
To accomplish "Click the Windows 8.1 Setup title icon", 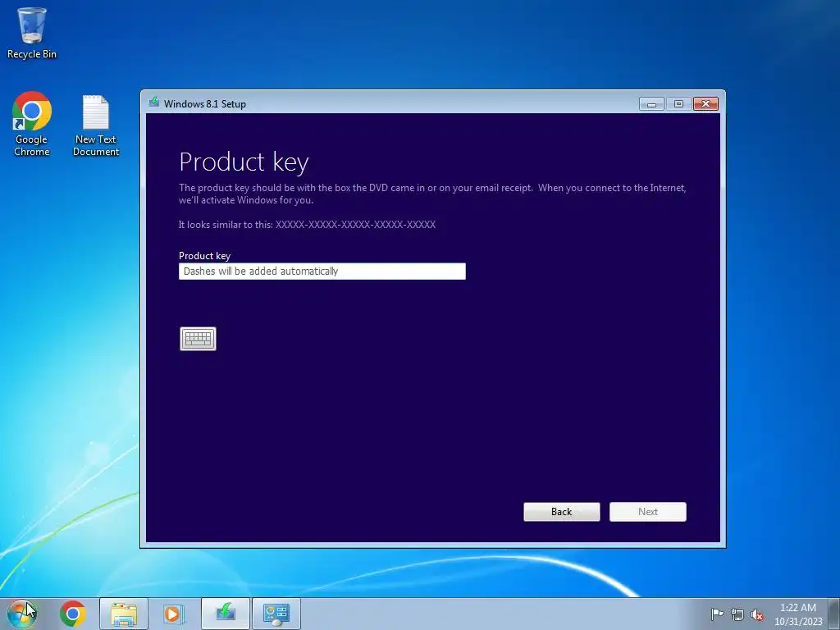I will 154,102.
